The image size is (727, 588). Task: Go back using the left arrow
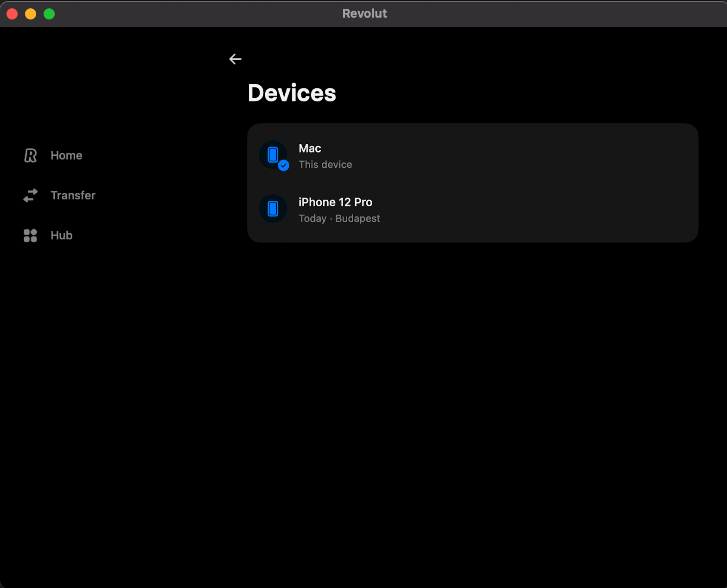pos(235,59)
